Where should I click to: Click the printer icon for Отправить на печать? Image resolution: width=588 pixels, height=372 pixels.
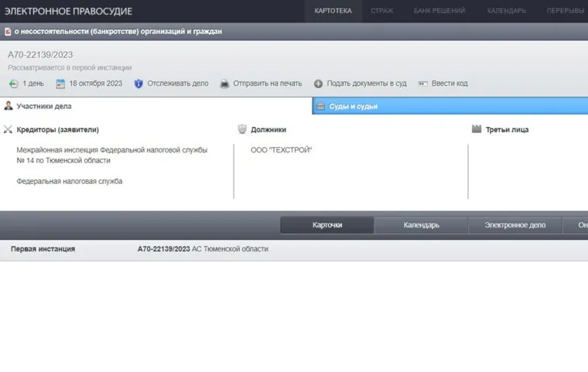click(224, 84)
